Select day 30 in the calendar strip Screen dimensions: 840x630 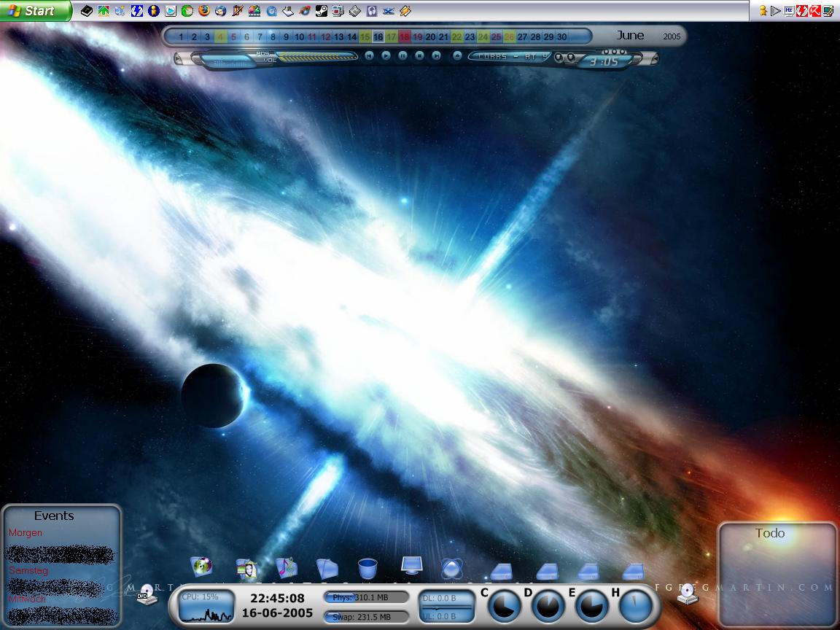click(x=561, y=37)
